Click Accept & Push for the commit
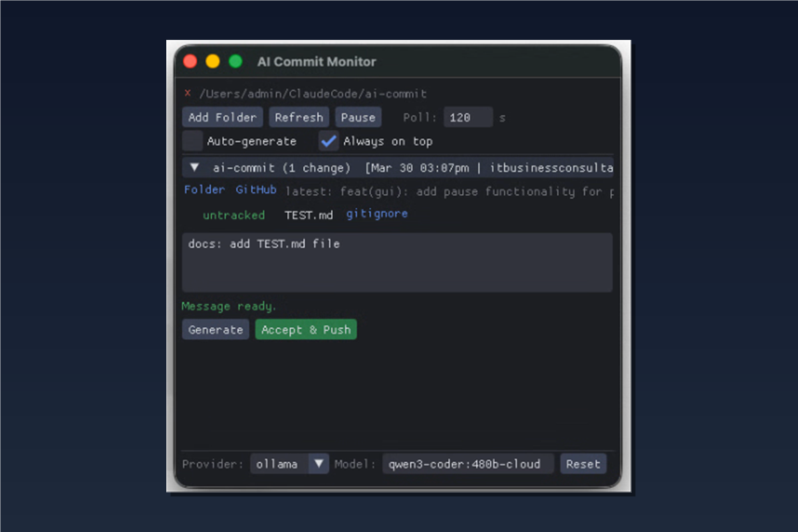 point(305,329)
